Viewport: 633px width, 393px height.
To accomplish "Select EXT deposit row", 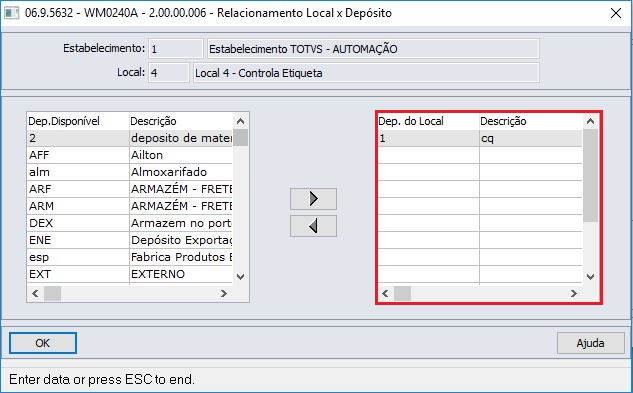I will [130, 274].
